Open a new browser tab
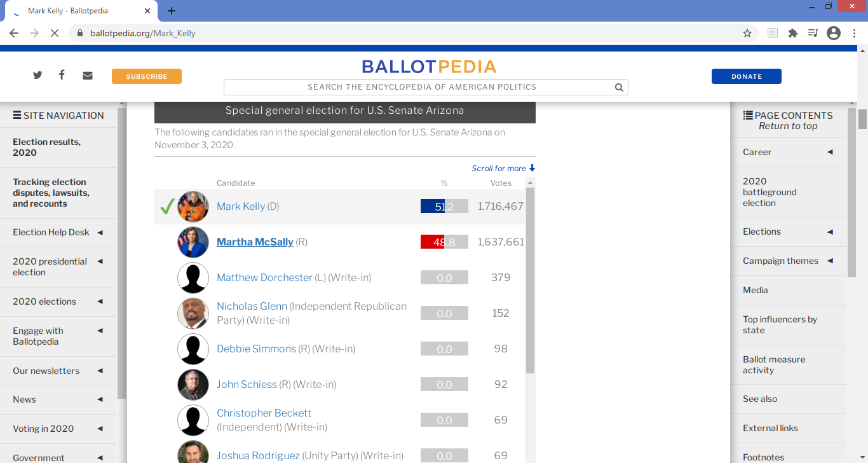This screenshot has height=463, width=868. (171, 11)
